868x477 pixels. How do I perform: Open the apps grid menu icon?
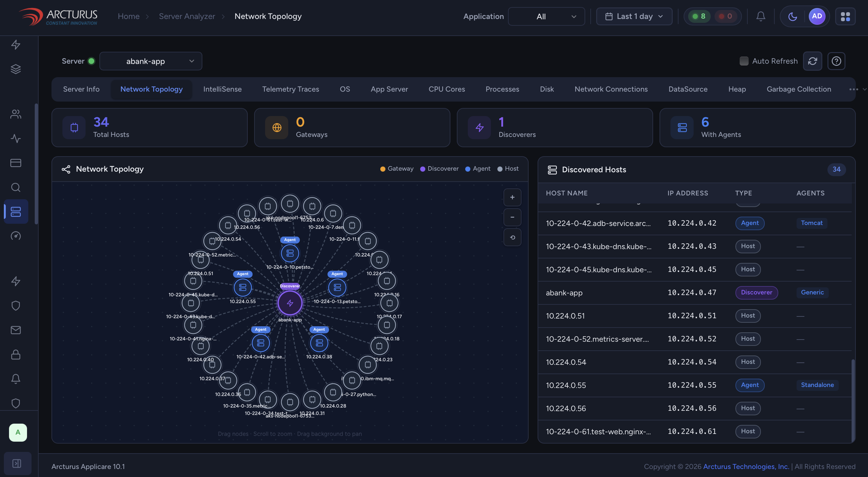pos(845,16)
